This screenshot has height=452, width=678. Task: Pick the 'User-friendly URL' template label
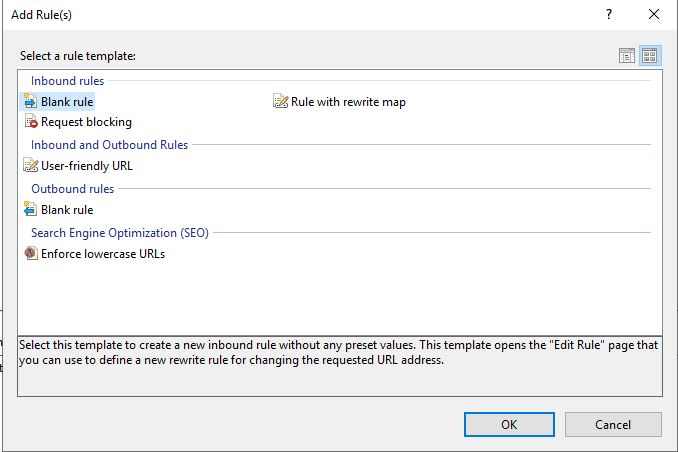point(86,166)
